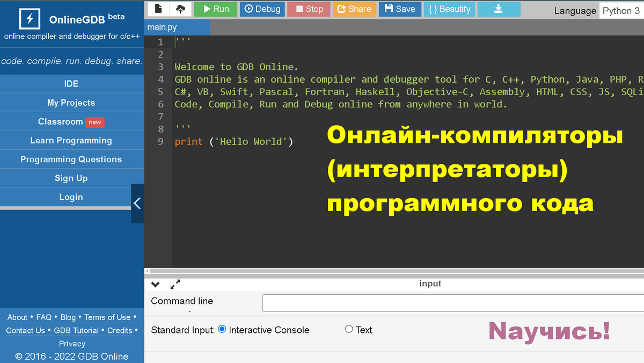Expand input panel to fullscreen icon
The height and width of the screenshot is (363, 644).
click(x=175, y=285)
